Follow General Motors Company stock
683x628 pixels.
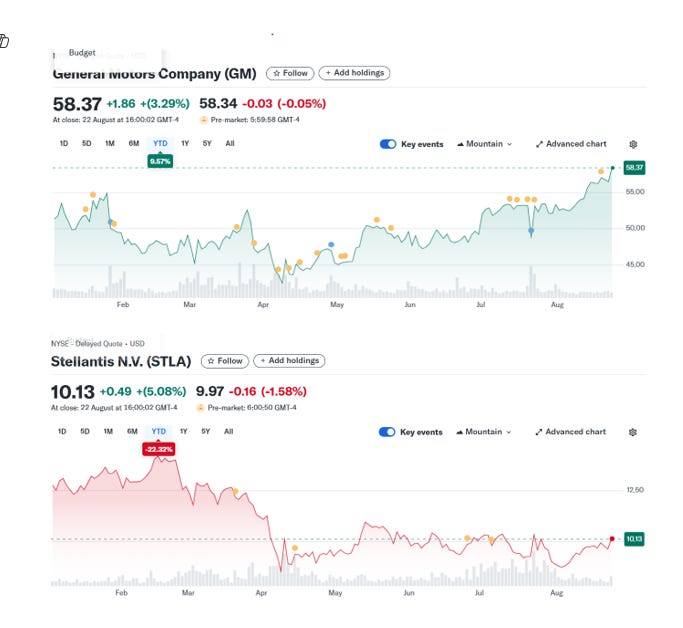point(290,73)
